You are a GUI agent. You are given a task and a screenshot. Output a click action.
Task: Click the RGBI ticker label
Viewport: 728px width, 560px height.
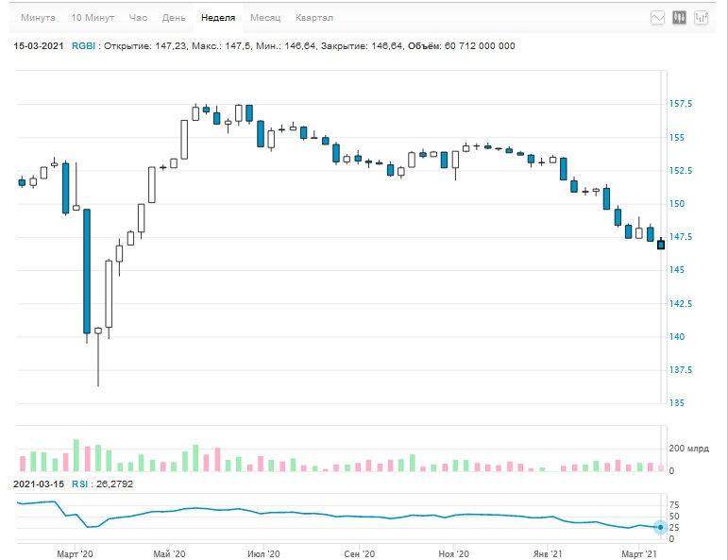(x=84, y=46)
